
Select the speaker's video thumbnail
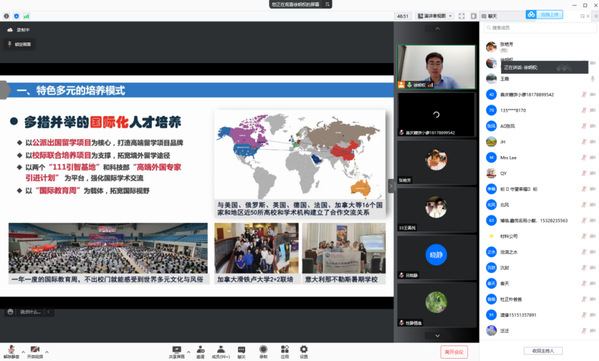click(436, 67)
